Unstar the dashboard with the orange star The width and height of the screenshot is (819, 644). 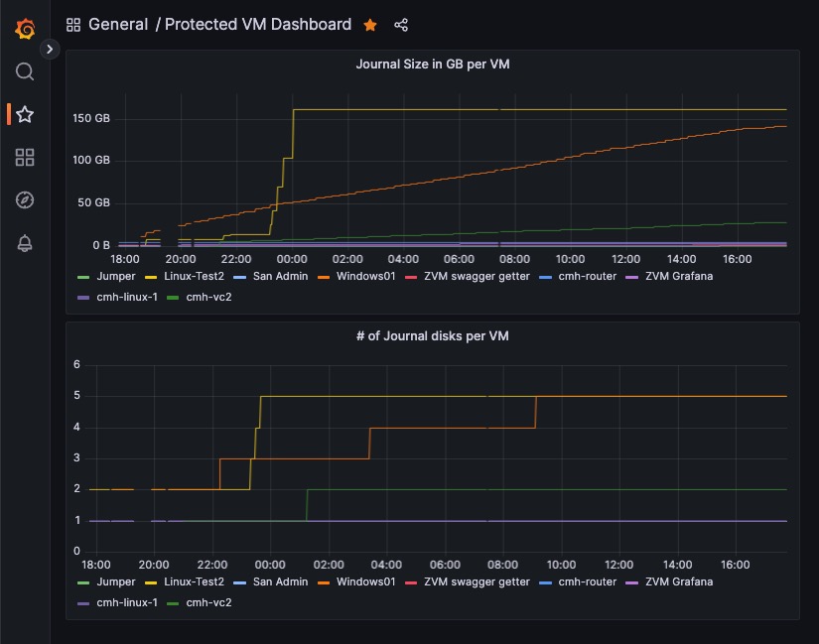point(370,25)
